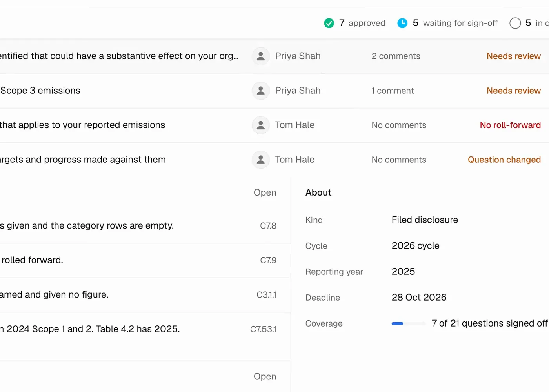Click the coverage progress bar
Screen dimensions: 549x392
tap(409, 323)
